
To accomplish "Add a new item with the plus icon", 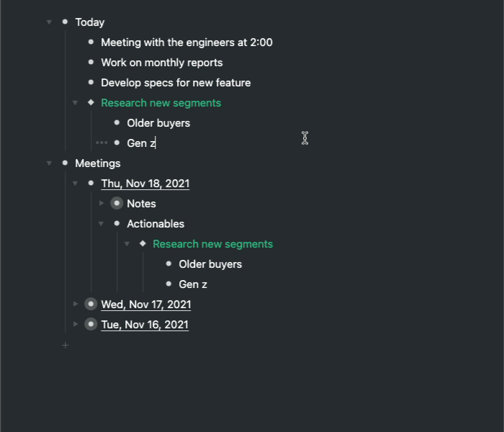I will click(65, 346).
